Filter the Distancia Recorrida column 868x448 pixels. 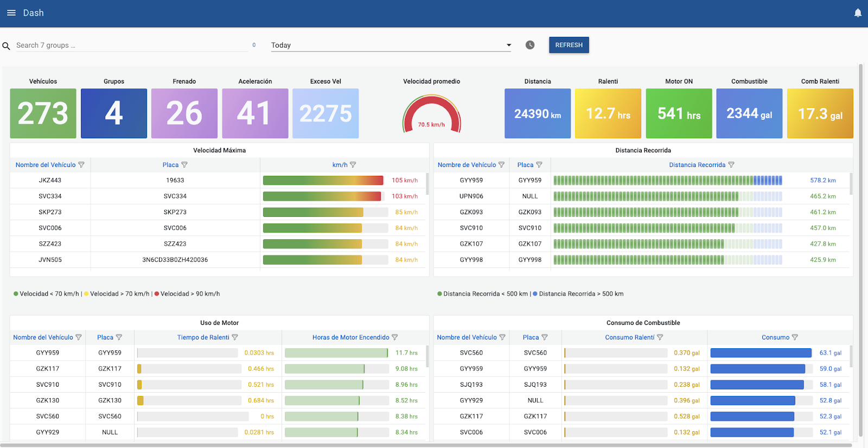[731, 165]
